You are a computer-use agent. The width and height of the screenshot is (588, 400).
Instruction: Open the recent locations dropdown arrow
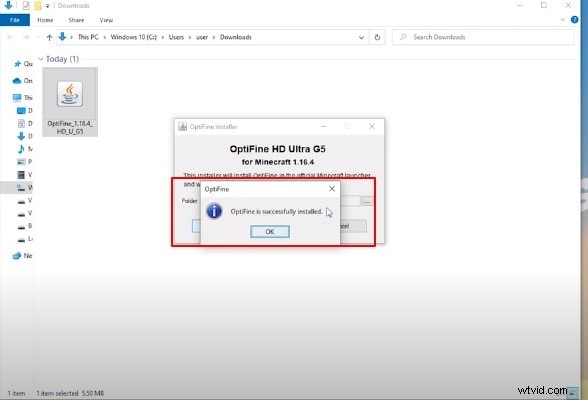pos(38,37)
